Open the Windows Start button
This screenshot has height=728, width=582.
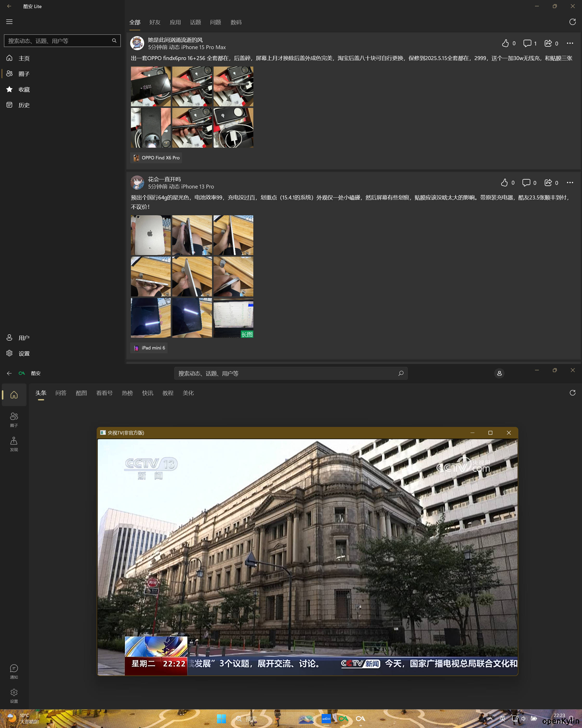click(221, 719)
